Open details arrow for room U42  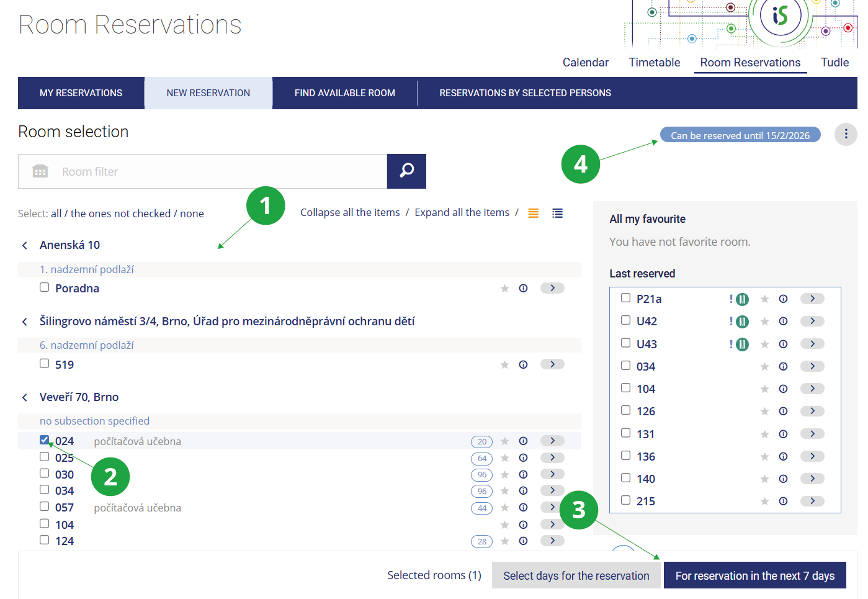(812, 321)
